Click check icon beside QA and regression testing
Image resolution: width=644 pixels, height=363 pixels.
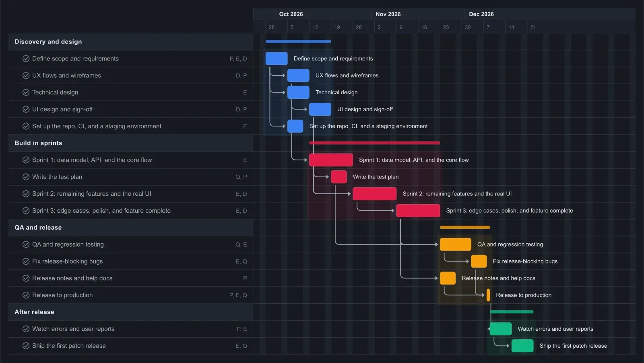click(26, 245)
